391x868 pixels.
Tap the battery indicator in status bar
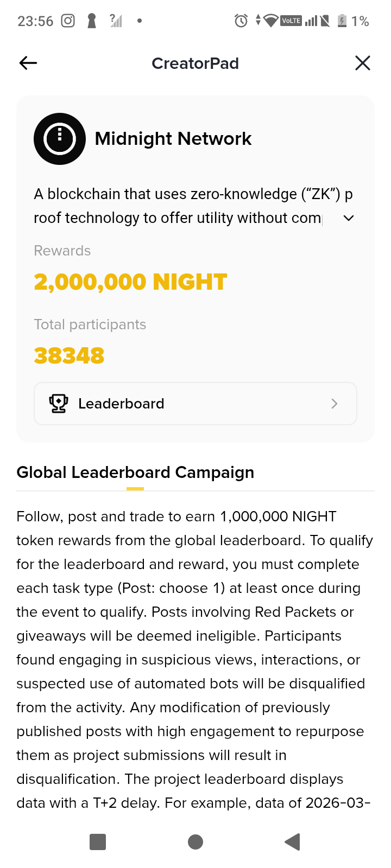[342, 21]
